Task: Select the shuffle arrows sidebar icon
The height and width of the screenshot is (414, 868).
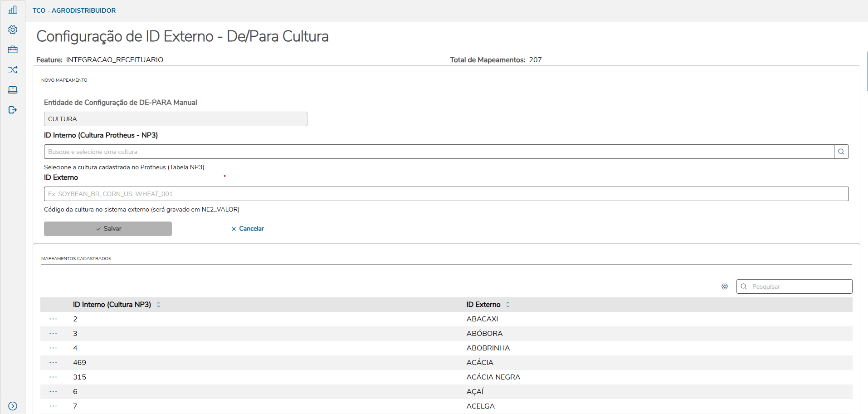Action: click(x=13, y=69)
